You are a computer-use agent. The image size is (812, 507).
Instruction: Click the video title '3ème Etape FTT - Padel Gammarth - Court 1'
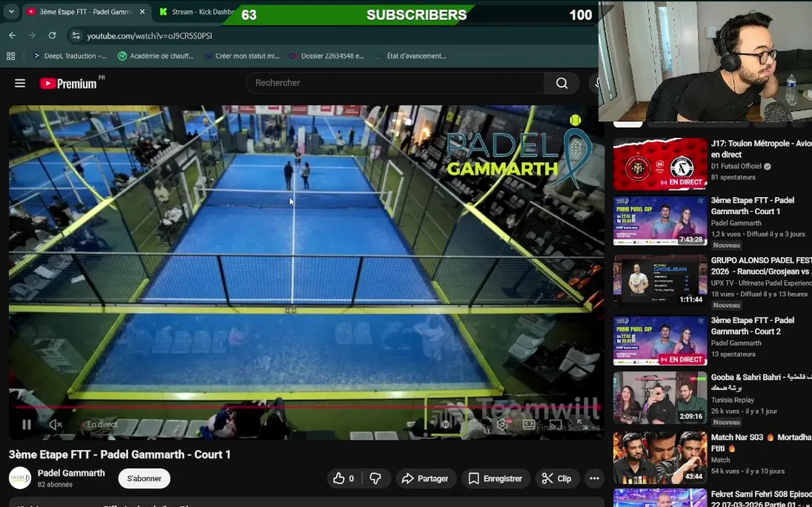(x=120, y=454)
